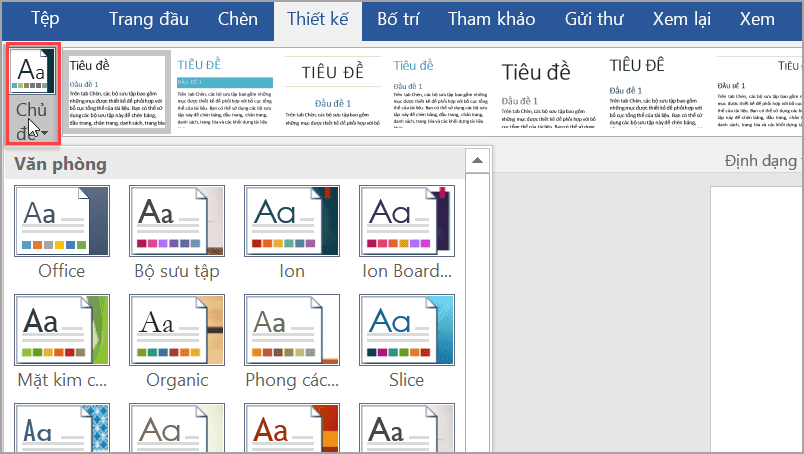Switch to the Trang đầu tab
The image size is (804, 454).
149,19
